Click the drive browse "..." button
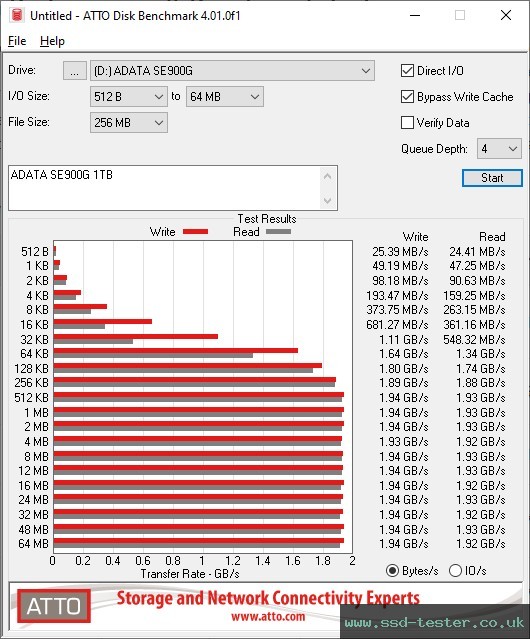 [x=75, y=71]
